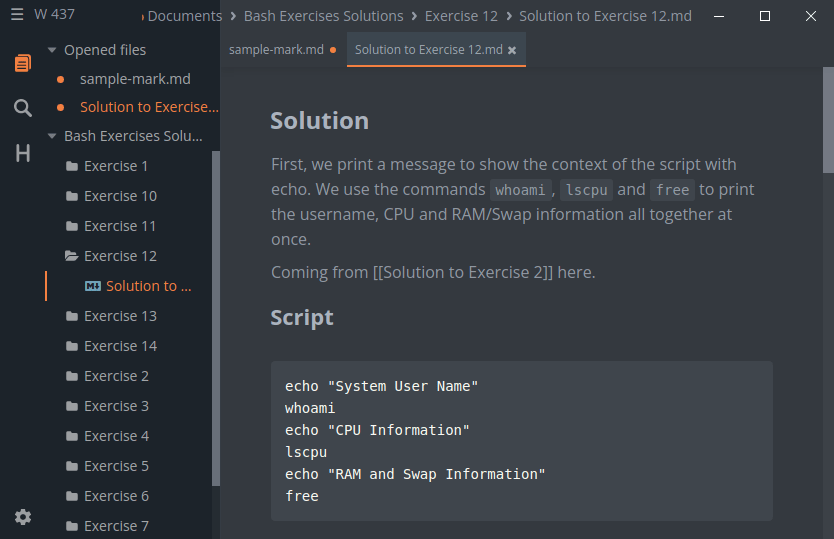This screenshot has height=539, width=834.
Task: Click the Exercise 12 open folder icon
Action: pyautogui.click(x=71, y=256)
